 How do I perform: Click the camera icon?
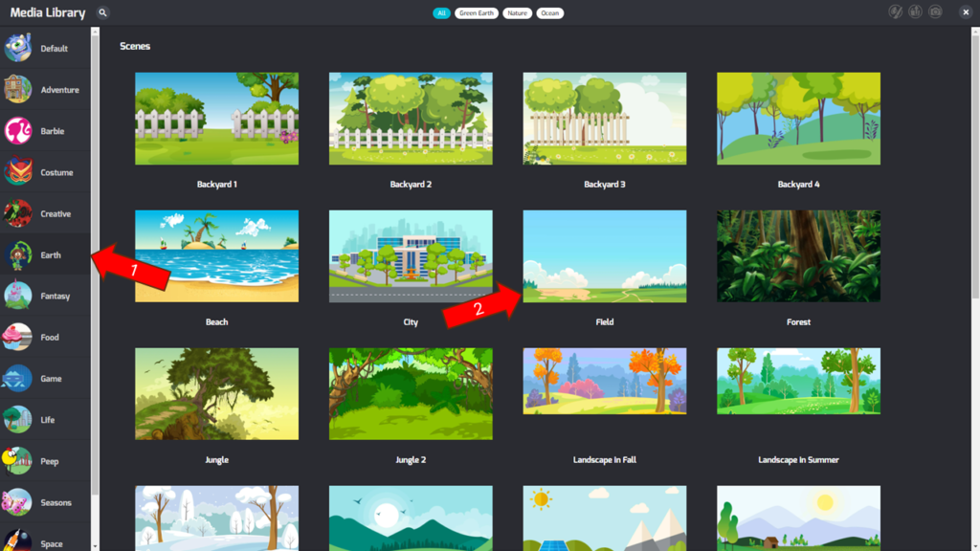(x=936, y=12)
